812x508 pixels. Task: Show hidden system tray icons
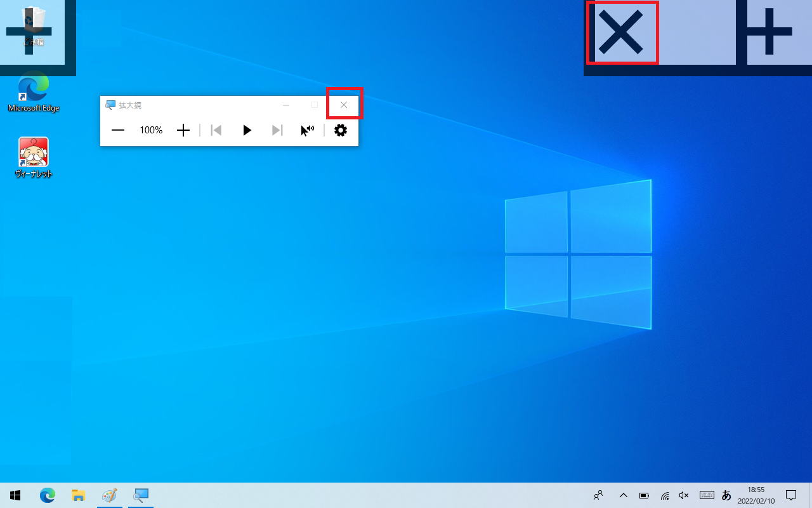pos(623,495)
